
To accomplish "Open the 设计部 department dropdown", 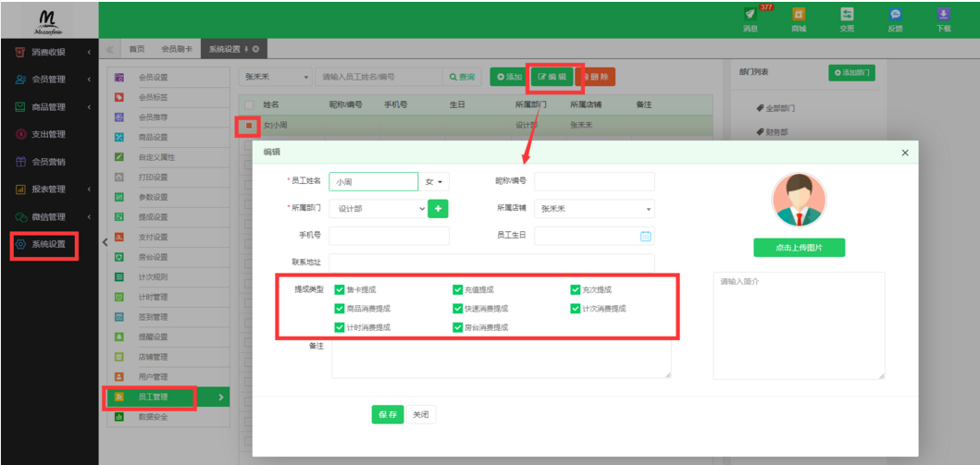I will click(378, 209).
